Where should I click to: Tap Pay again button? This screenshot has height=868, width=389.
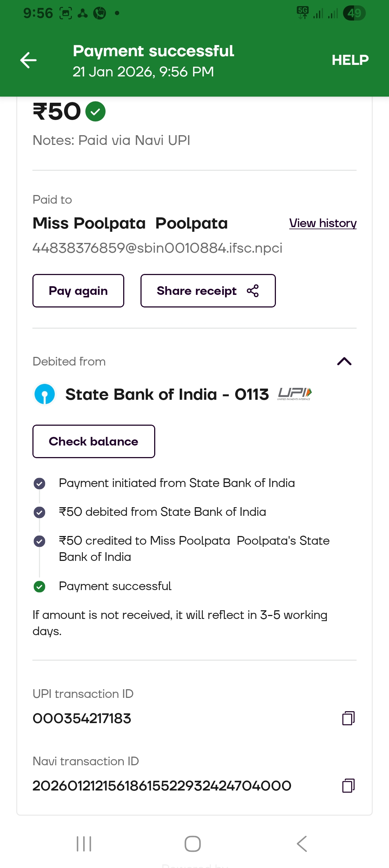78,291
